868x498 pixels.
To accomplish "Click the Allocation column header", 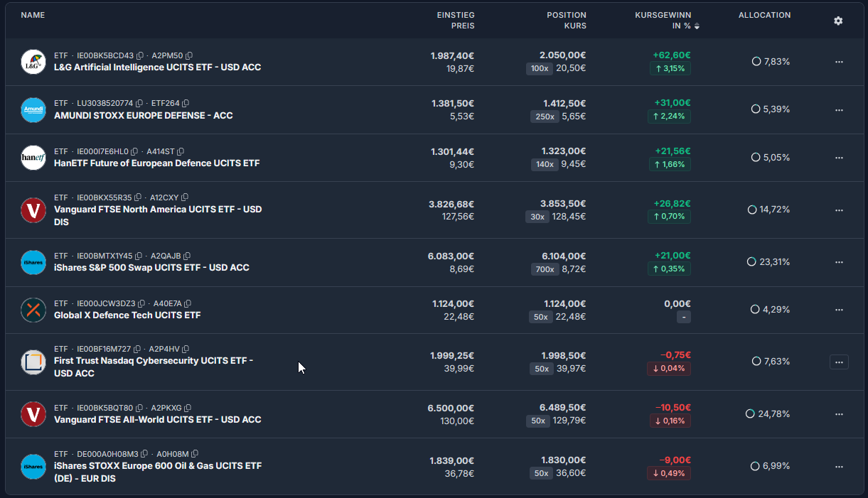I will (x=764, y=15).
